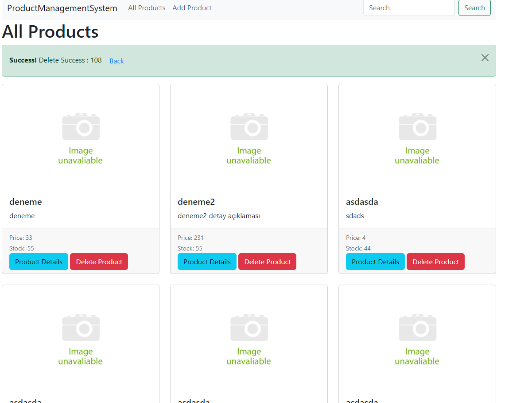Screen dimensions: 532x403
Task: View Product Details for deneme2
Action: pos(207,262)
